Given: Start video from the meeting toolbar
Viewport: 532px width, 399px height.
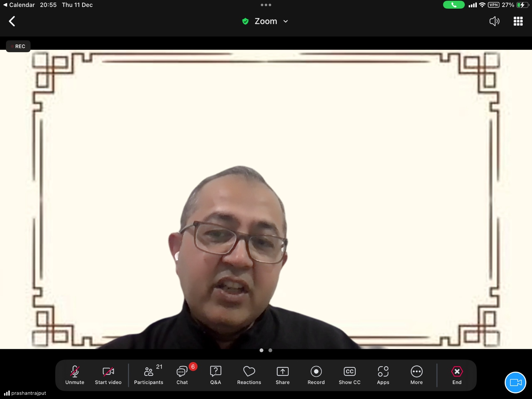Looking at the screenshot, I should tap(108, 375).
